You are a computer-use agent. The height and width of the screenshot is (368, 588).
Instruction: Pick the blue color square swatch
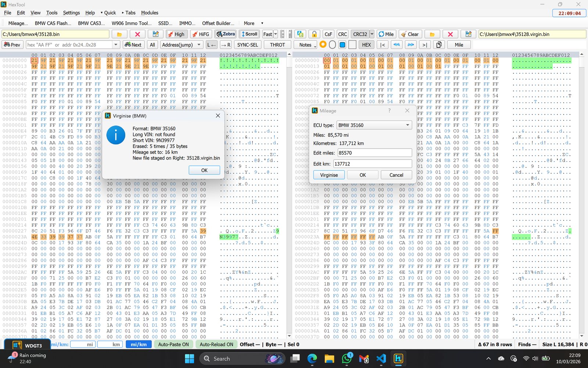pos(342,45)
